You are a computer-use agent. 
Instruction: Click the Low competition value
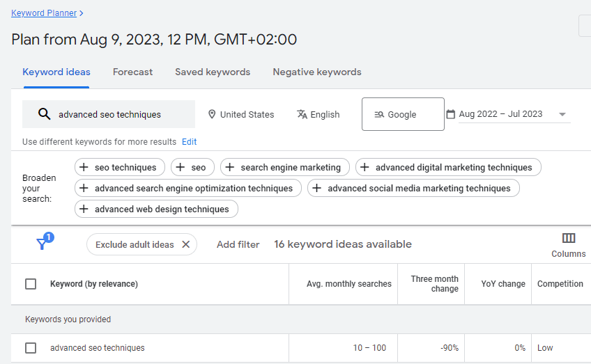545,348
